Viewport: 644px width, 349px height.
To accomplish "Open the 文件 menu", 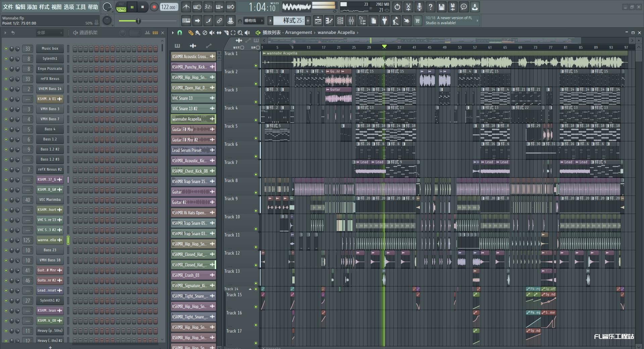I will pos(8,7).
